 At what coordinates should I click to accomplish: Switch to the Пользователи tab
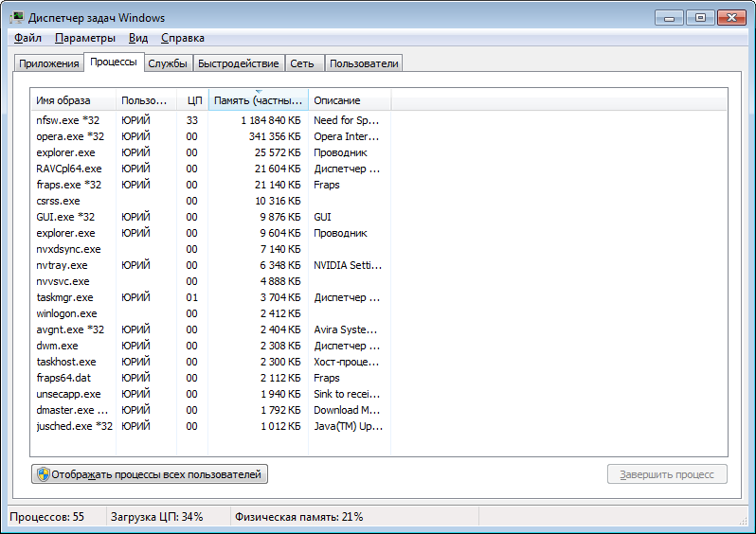pos(364,63)
